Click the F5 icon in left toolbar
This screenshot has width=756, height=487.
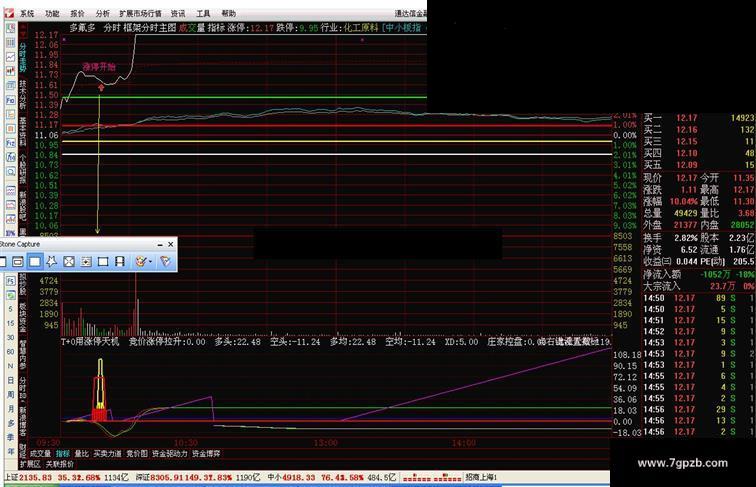[x=11, y=281]
